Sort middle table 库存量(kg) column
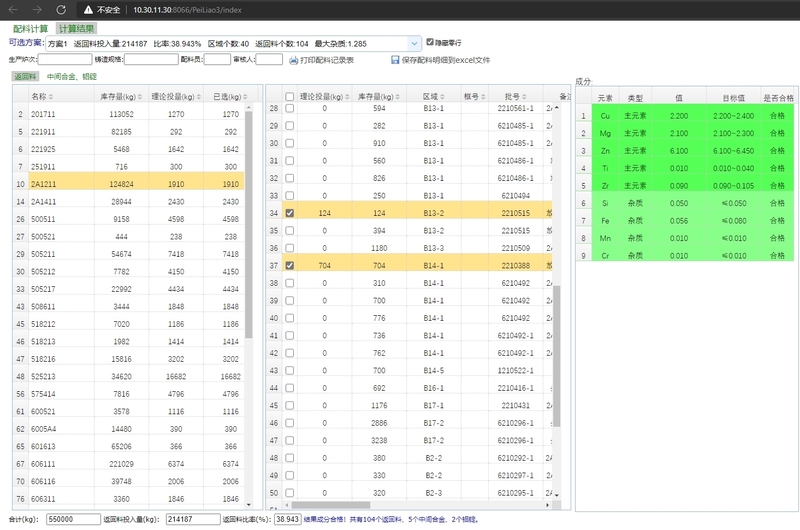Viewport: 800px width, 530px height. [x=397, y=97]
